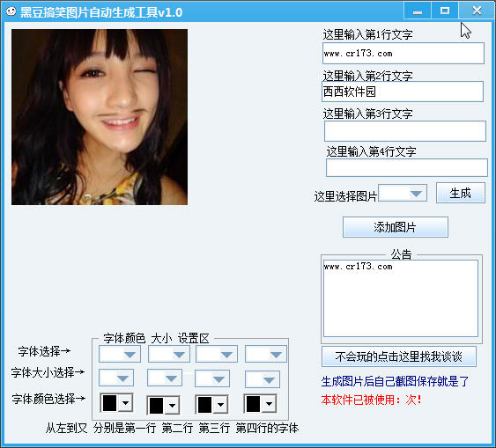The height and width of the screenshot is (448, 496).
Task: Click the third line text input field
Action: [405, 131]
